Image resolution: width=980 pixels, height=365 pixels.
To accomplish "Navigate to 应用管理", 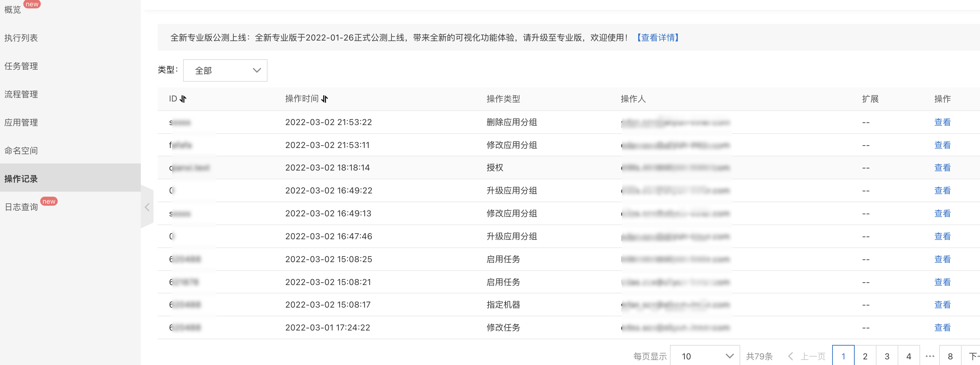I will (21, 123).
